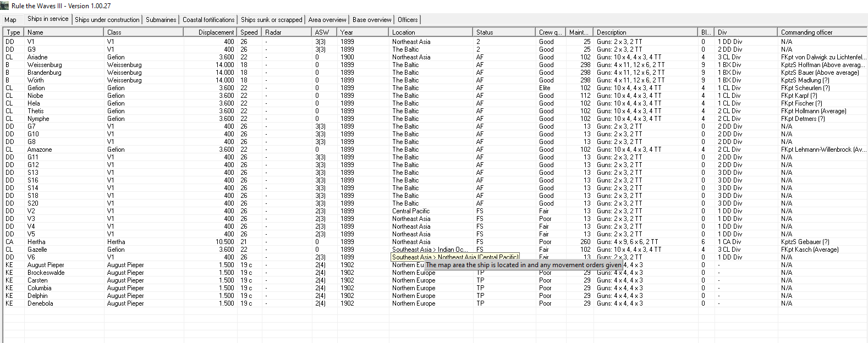Screen dimensions: 868x343
Task: Sort by the Speed column header
Action: point(249,32)
